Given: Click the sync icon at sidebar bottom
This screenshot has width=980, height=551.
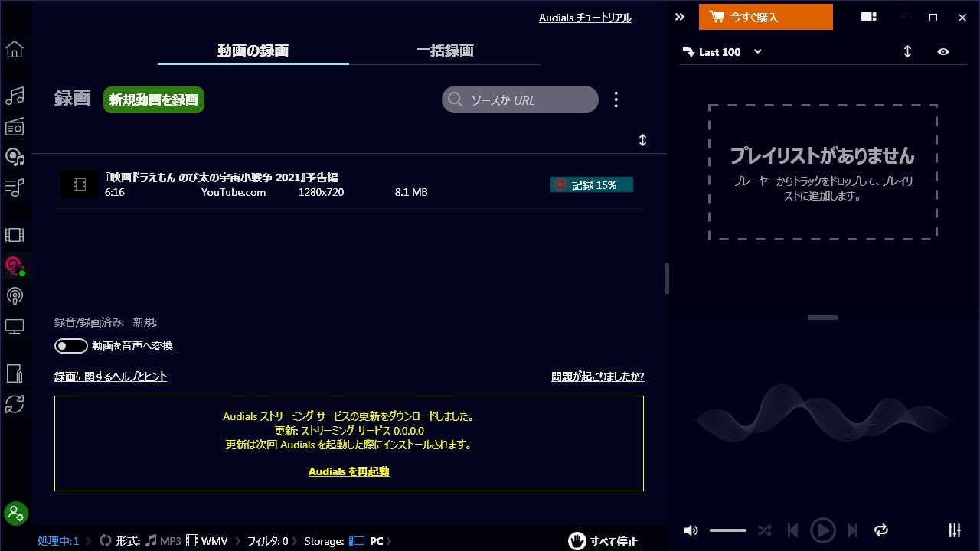Looking at the screenshot, I should point(15,404).
